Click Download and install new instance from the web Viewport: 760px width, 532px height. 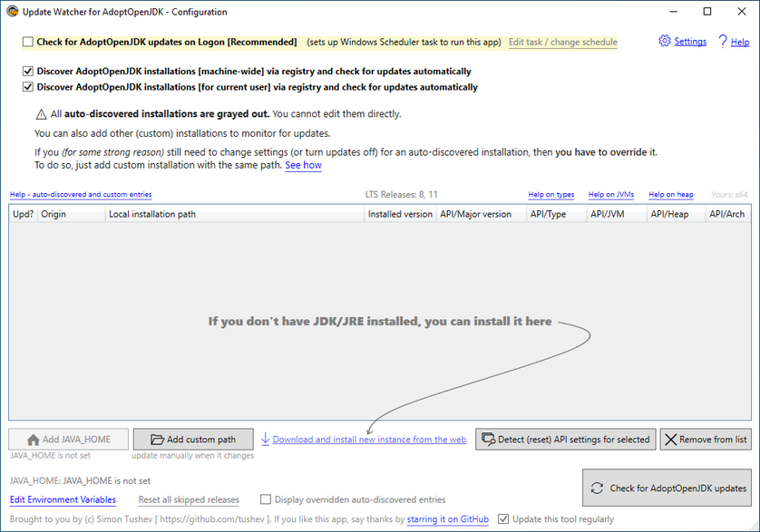coord(369,440)
